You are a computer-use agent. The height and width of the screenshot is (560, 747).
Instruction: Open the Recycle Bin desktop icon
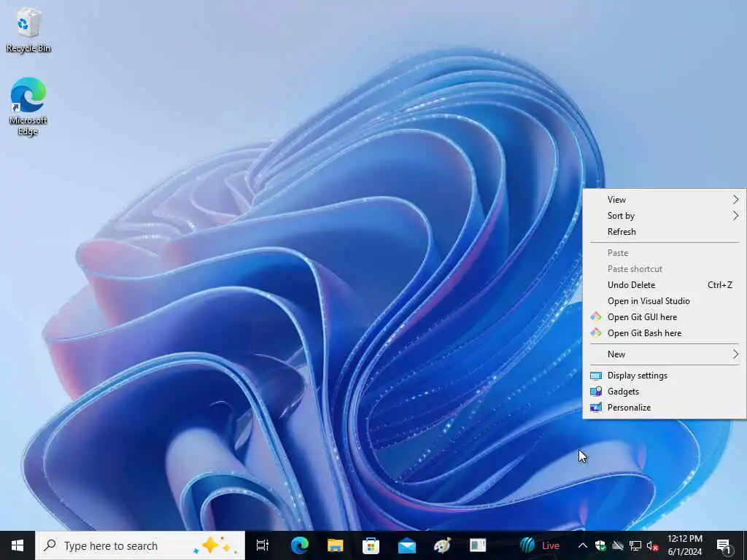(28, 30)
